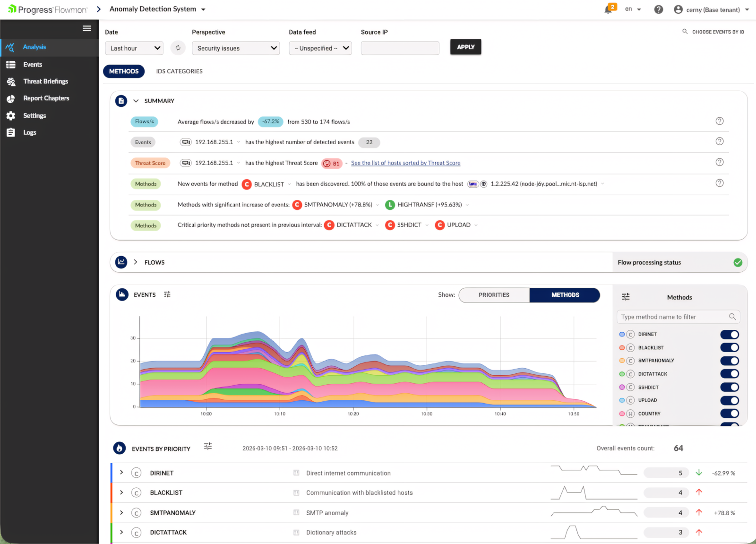Toggle the hamburger sidebar menu icon

click(x=87, y=28)
